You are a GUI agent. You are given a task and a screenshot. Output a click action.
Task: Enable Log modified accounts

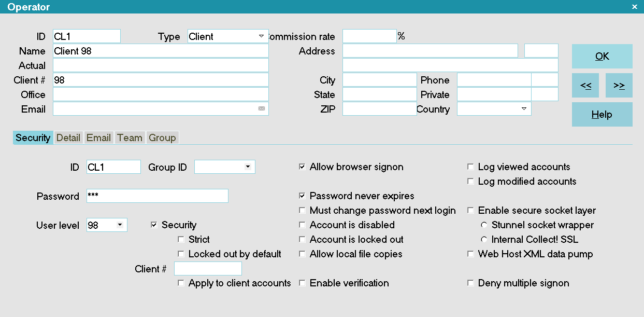point(470,182)
